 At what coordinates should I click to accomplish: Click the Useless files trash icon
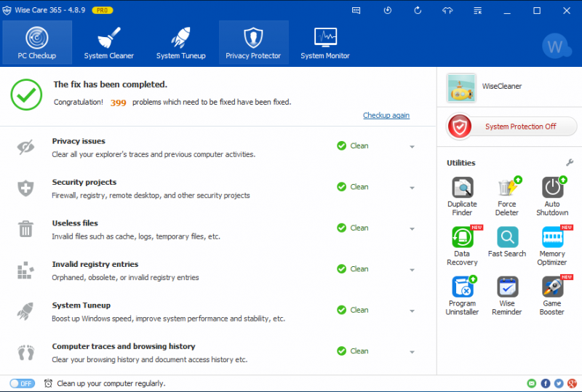tap(25, 228)
